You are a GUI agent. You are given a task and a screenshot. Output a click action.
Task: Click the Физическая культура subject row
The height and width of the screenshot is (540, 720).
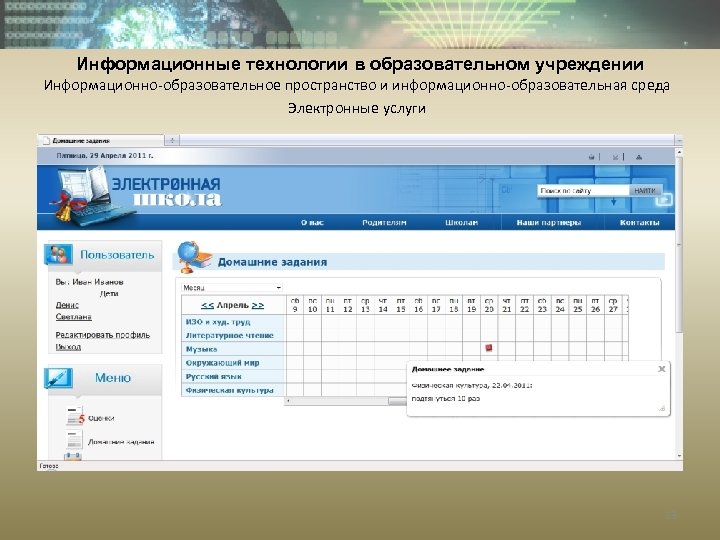coord(233,390)
